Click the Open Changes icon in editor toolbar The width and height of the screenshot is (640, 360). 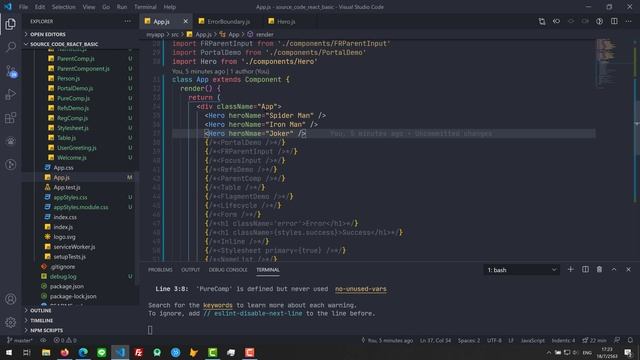pos(542,21)
